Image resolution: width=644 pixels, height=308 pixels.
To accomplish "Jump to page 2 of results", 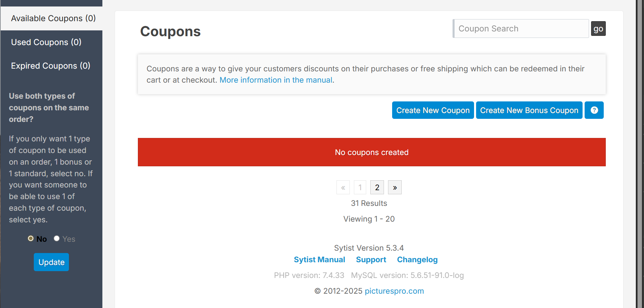I will point(377,187).
